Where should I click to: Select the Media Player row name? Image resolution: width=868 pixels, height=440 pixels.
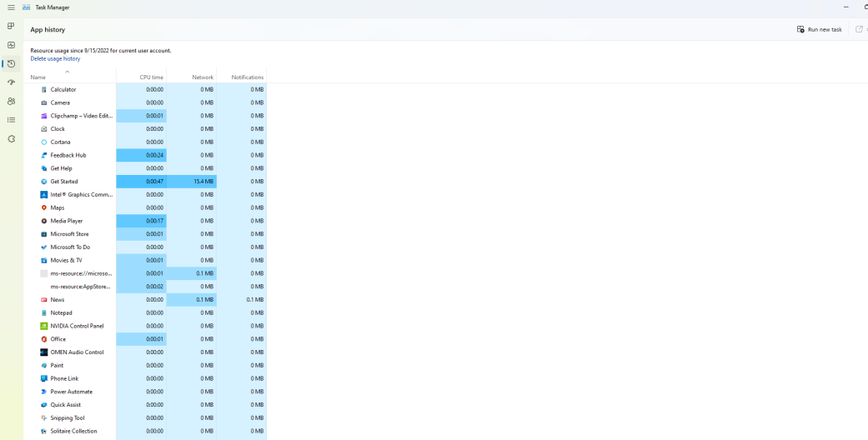coord(67,221)
